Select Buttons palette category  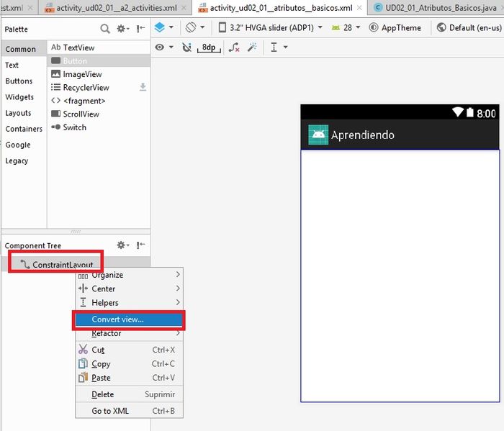24,81
